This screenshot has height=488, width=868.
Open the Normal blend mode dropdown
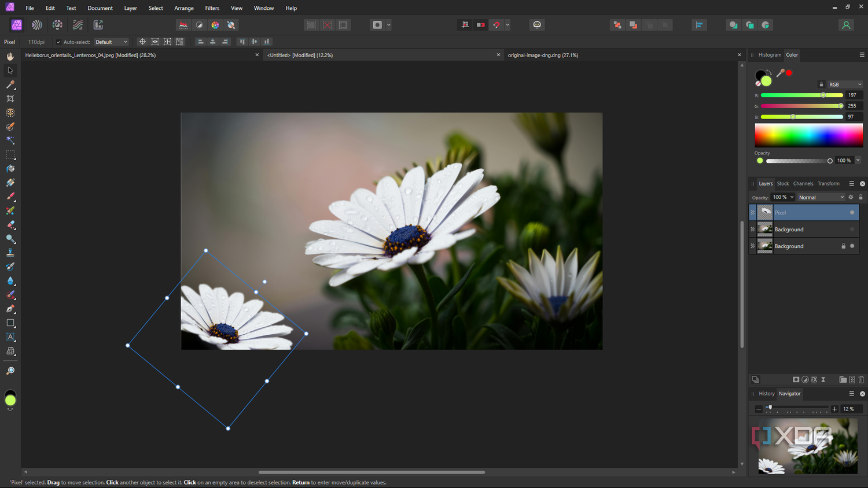coord(821,197)
